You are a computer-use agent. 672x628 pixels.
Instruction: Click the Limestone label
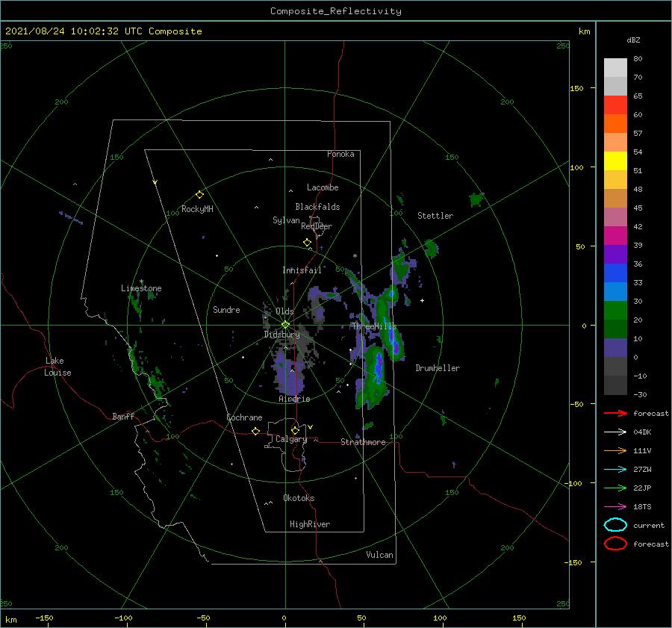click(141, 288)
